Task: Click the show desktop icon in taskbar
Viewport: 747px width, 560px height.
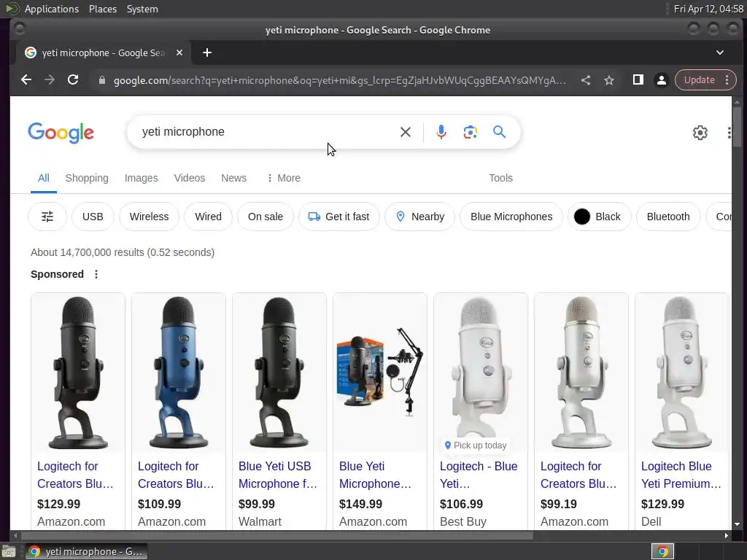Action: 9,552
